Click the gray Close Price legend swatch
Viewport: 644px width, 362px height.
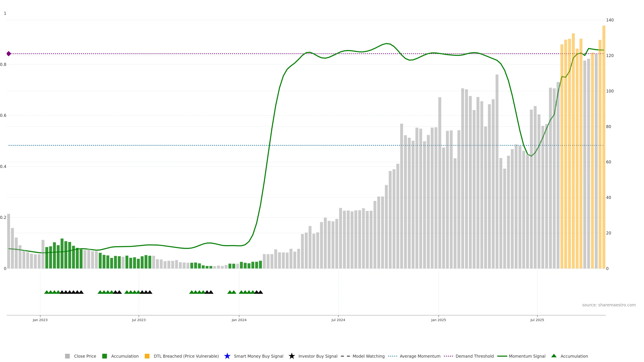pos(67,356)
